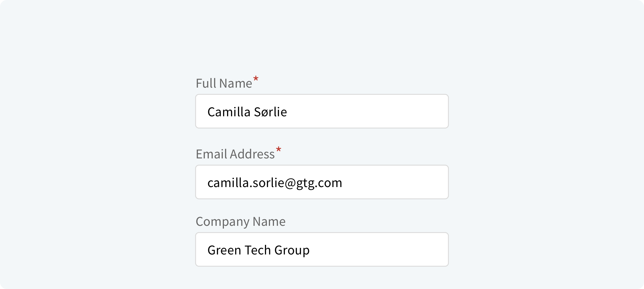Select the Company Name input field
Viewport: 644px width, 289px height.
pyautogui.click(x=322, y=250)
